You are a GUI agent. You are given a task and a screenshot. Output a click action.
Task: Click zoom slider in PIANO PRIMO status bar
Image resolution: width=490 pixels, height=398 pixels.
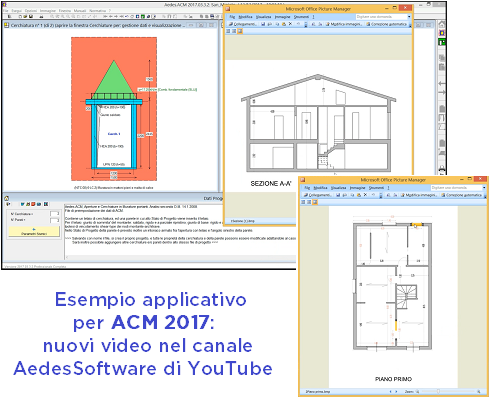coord(448,391)
